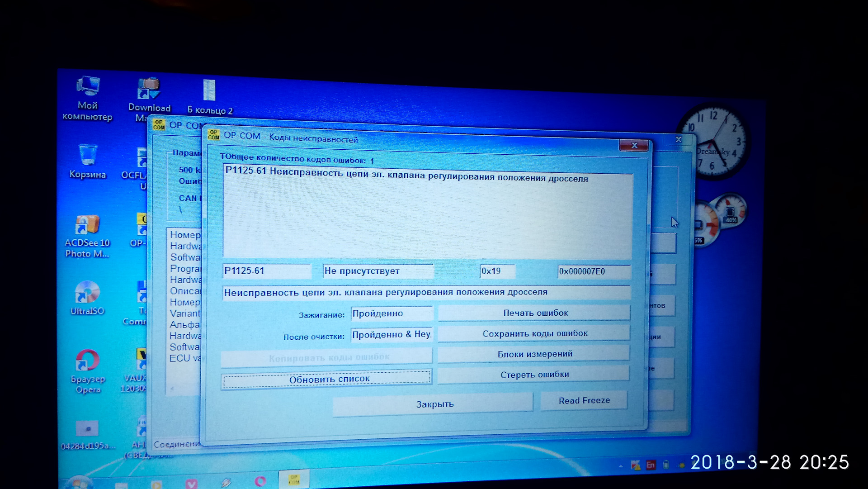Click Обновить список button
The height and width of the screenshot is (489, 868).
coord(327,379)
